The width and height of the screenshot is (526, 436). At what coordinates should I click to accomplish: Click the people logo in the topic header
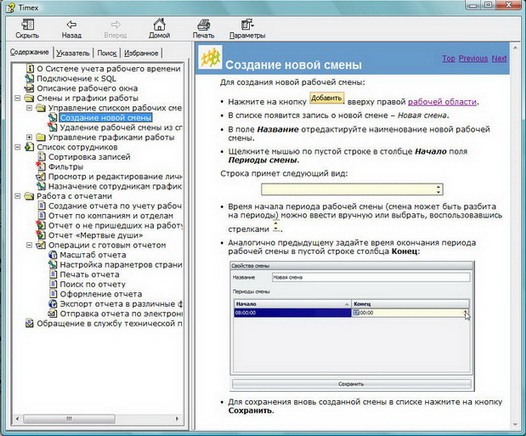tap(210, 57)
